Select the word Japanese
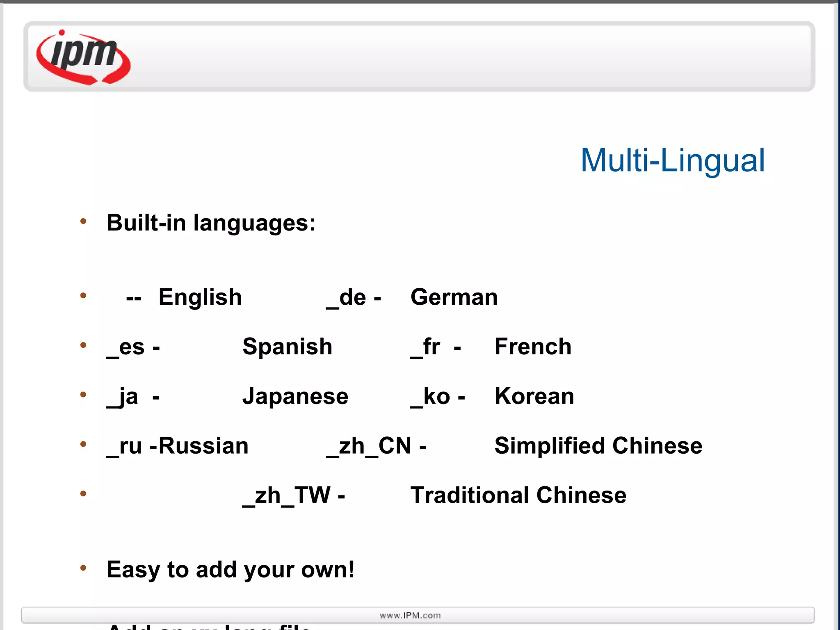Image resolution: width=840 pixels, height=630 pixels. tap(295, 397)
